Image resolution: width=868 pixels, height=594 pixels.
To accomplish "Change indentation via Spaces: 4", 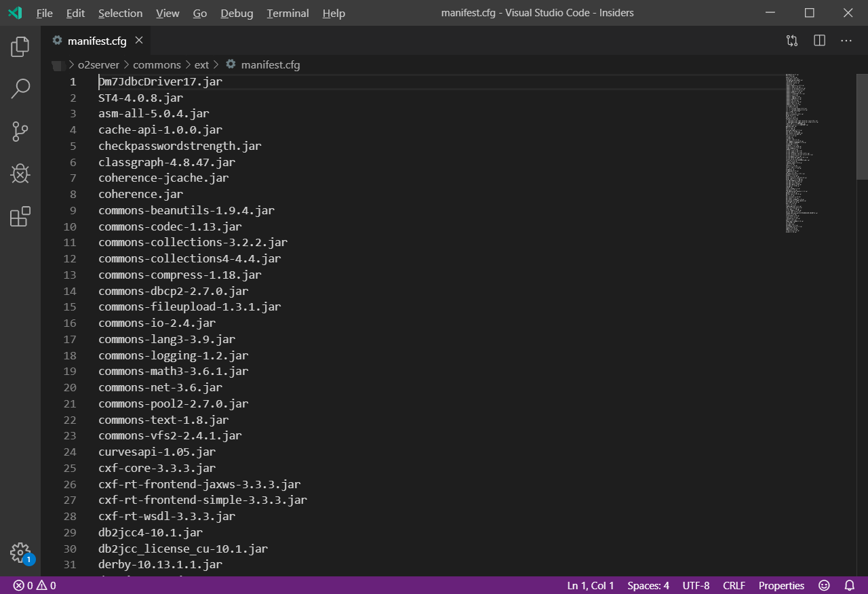I will tap(648, 586).
